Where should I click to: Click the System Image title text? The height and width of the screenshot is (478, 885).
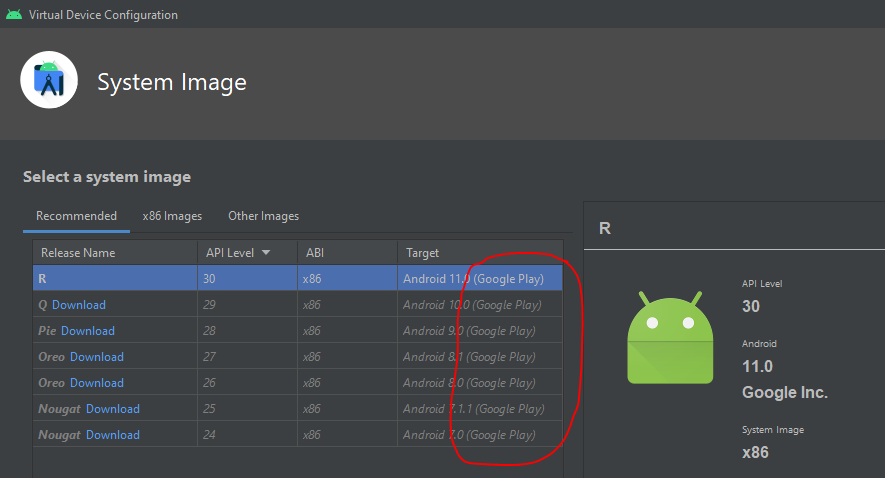click(x=172, y=82)
